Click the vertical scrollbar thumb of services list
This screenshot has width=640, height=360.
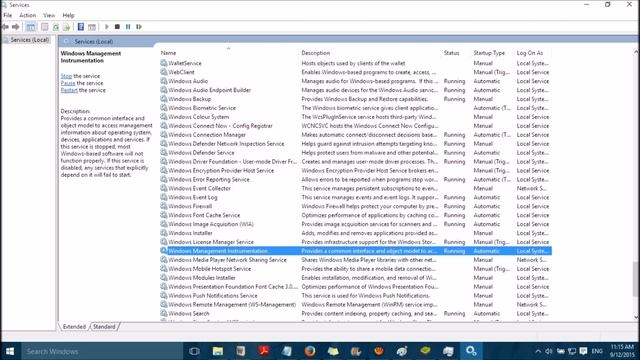[x=636, y=279]
